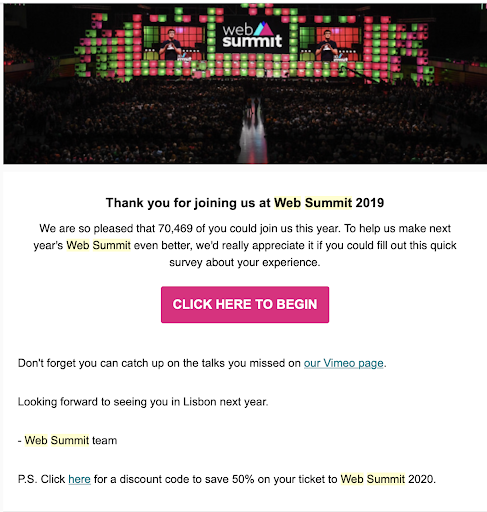487x512 pixels.
Task: Click the right stage screen showing the speaker
Action: tap(331, 44)
